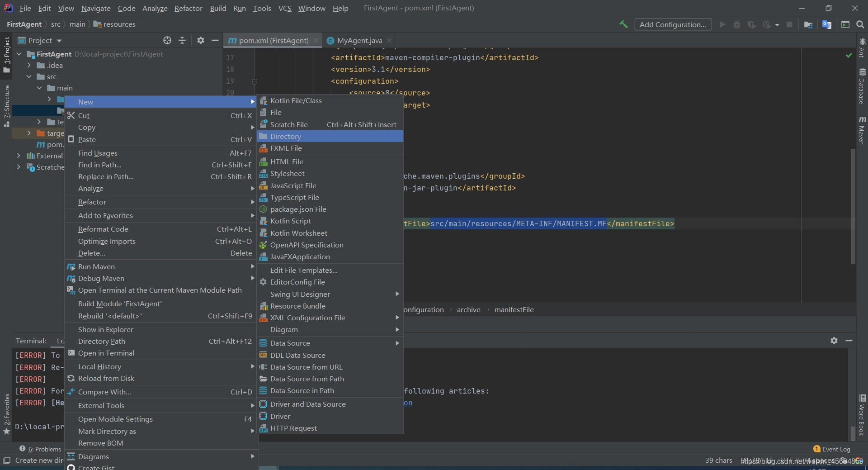Toggle tool window bars icon in status bar

[6, 461]
